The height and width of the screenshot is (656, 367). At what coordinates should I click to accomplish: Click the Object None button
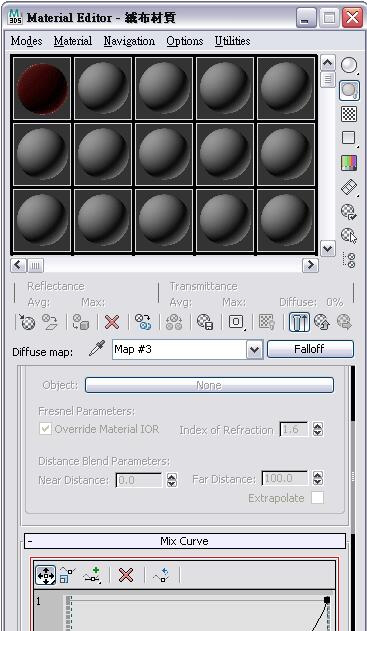click(209, 385)
